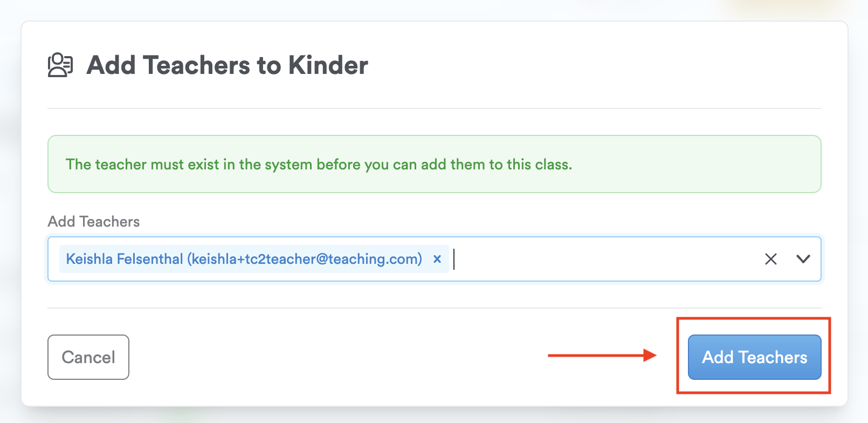This screenshot has height=423, width=868.
Task: Expand the teacher list via down arrow
Action: pyautogui.click(x=803, y=259)
